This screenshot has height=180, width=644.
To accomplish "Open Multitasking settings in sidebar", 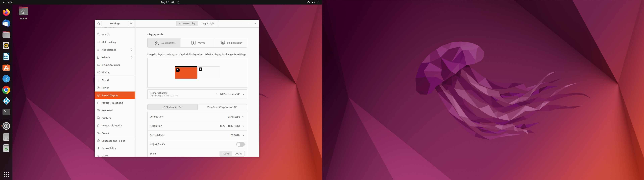I will (115, 42).
